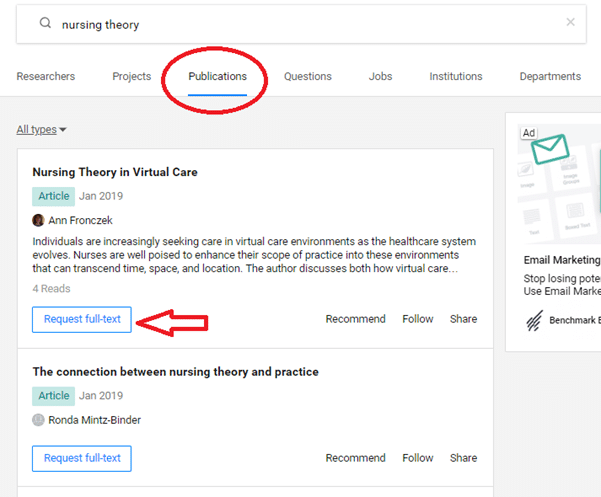Image resolution: width=601 pixels, height=497 pixels.
Task: Clear the search with the X icon
Action: click(x=570, y=22)
